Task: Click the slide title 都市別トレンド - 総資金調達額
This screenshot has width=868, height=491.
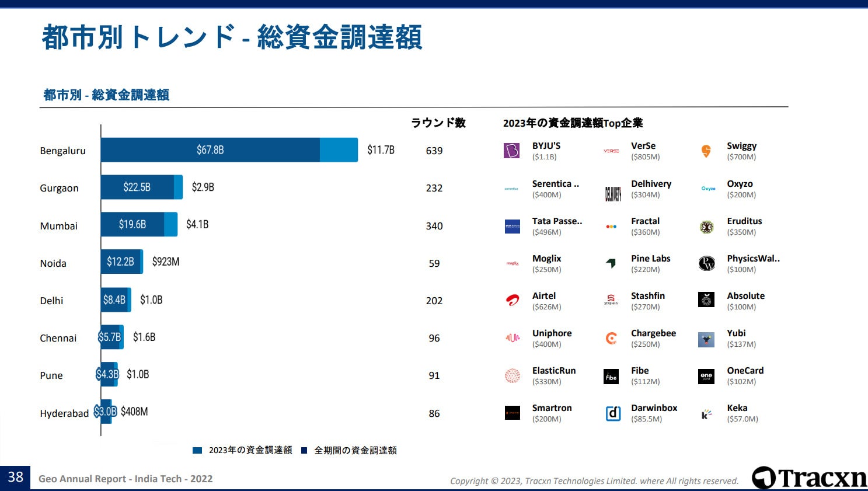Action: point(232,37)
